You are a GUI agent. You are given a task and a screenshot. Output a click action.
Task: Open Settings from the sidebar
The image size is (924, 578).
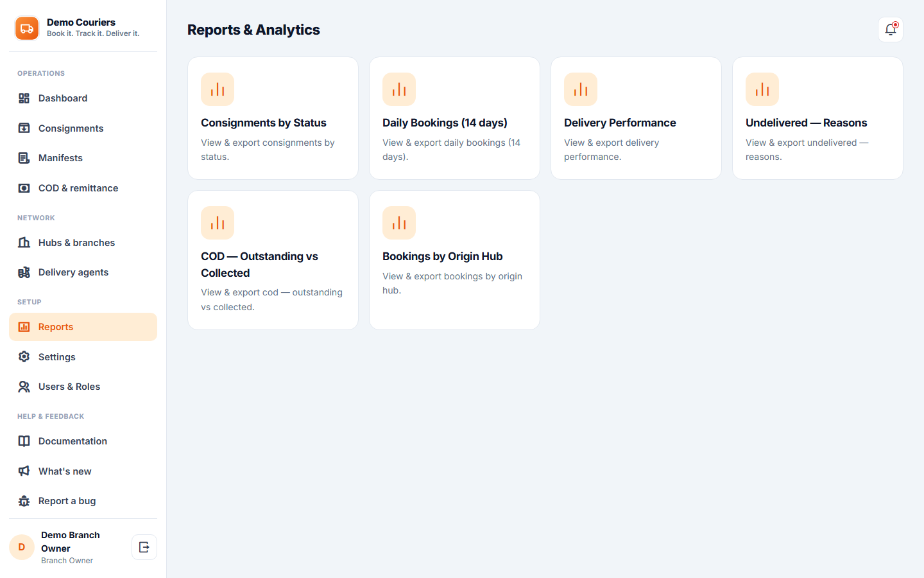tap(83, 357)
